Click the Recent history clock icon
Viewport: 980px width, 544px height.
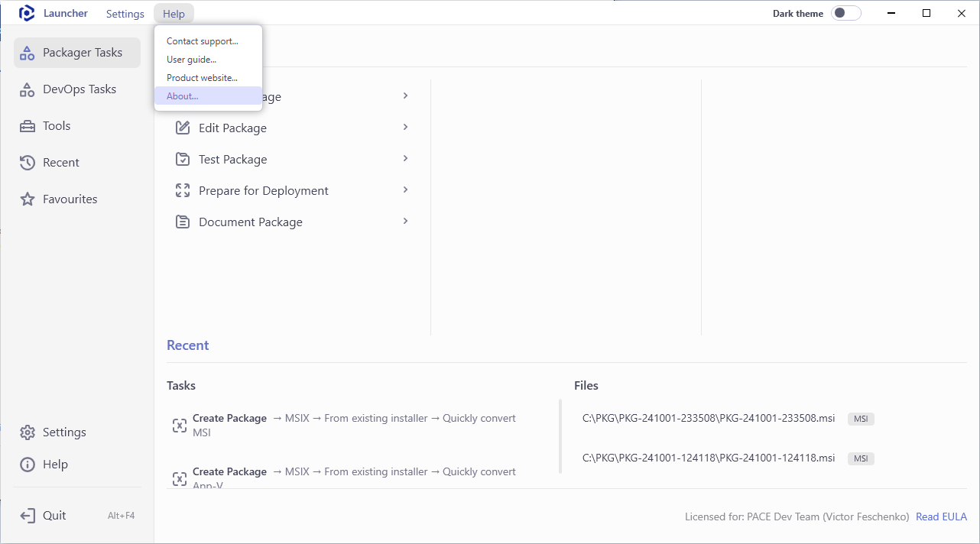point(28,163)
